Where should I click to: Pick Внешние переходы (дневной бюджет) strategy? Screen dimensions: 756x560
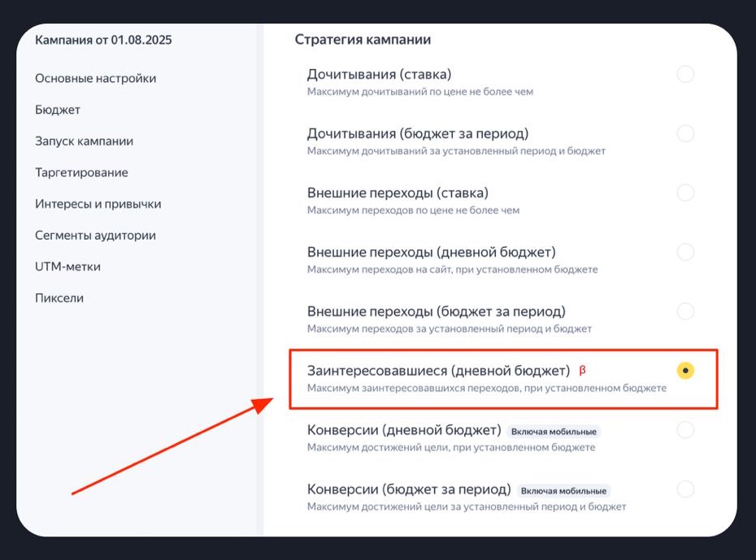point(685,252)
